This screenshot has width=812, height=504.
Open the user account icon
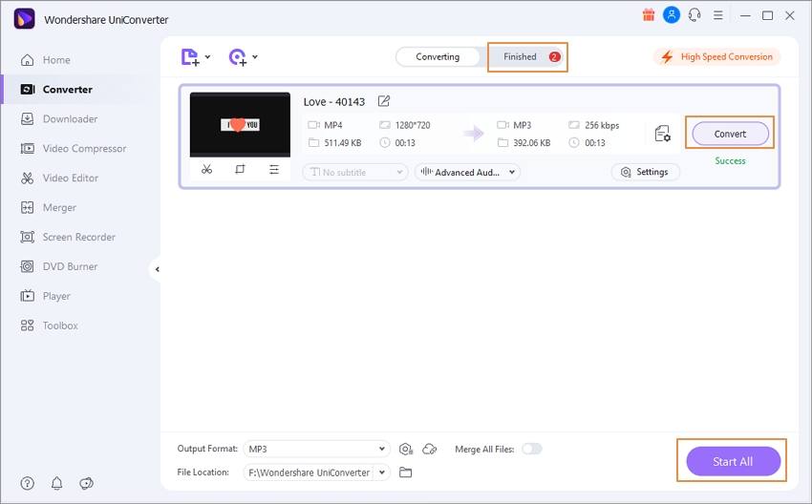click(x=672, y=15)
